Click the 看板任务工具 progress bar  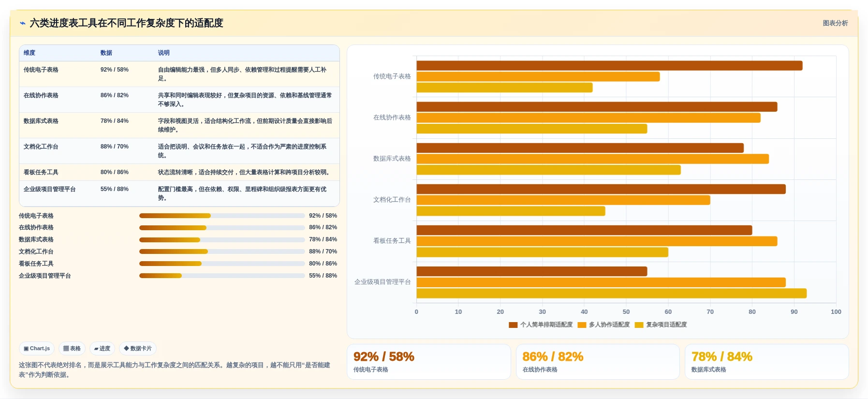[x=222, y=264]
